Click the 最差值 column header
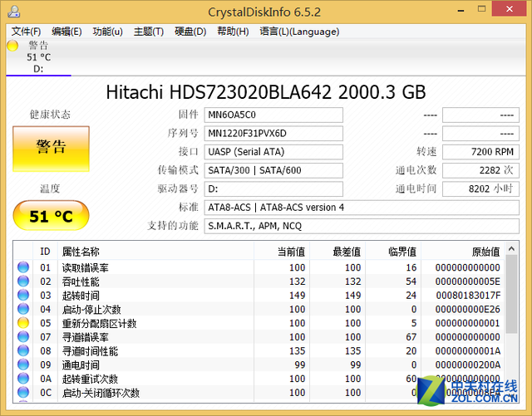 pyautogui.click(x=337, y=252)
